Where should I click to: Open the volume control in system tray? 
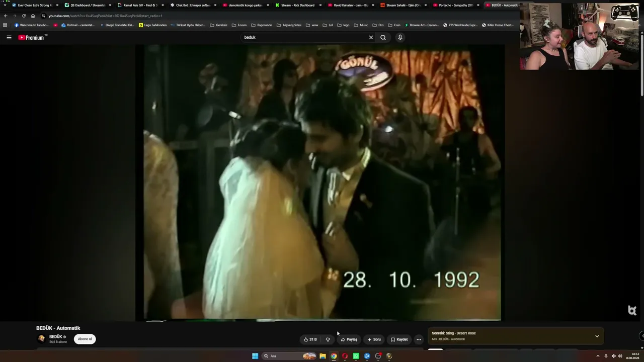[620, 356]
